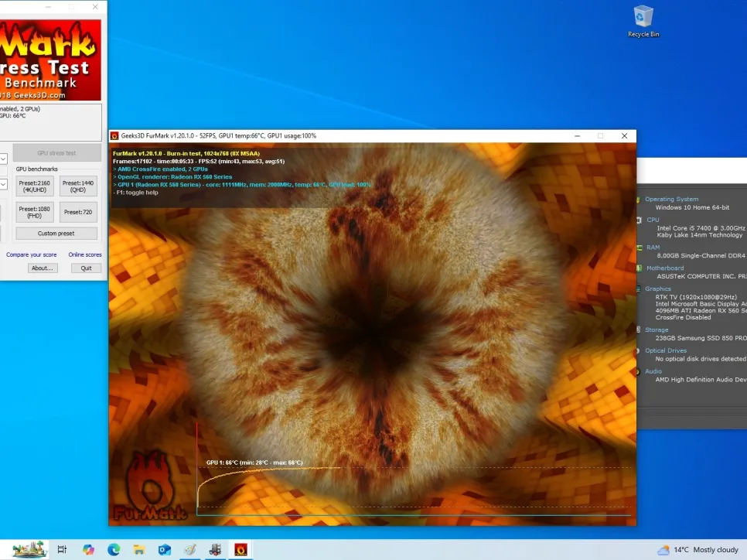
Task: Click 'FurMark v1.20.1.0 - Burn-in test' overlay line
Action: pos(186,153)
